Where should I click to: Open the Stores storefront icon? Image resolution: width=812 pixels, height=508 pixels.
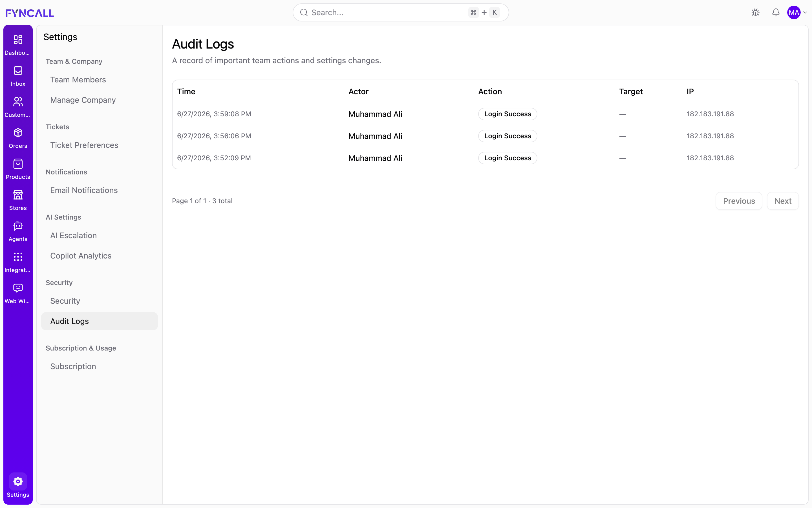(x=18, y=195)
